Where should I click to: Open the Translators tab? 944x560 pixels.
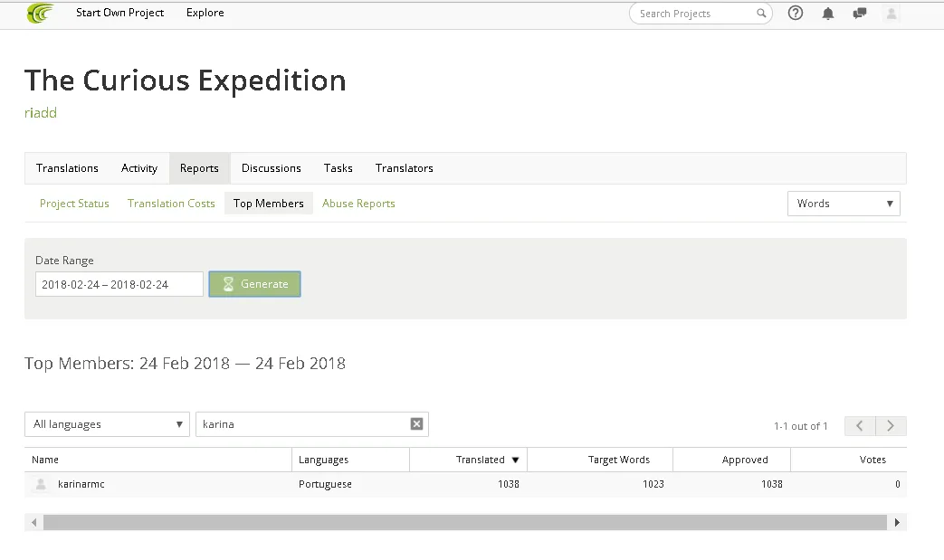coord(404,168)
